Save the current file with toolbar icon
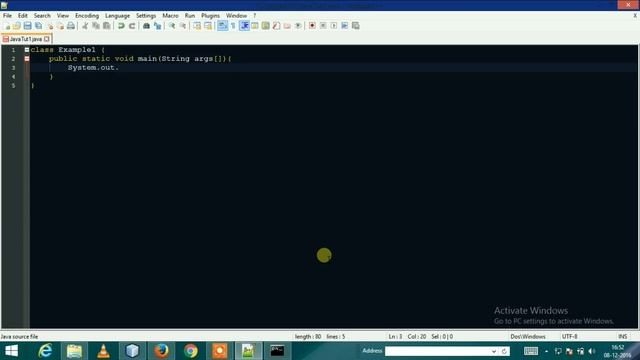 (x=27, y=26)
